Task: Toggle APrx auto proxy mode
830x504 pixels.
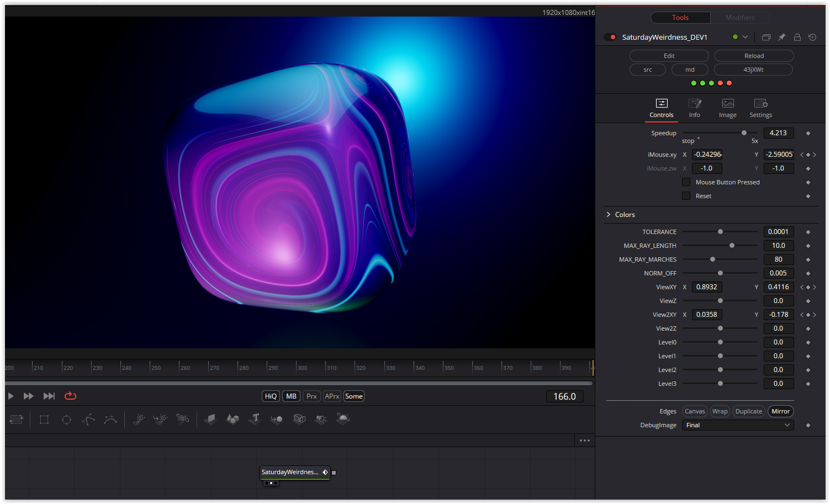Action: (332, 396)
